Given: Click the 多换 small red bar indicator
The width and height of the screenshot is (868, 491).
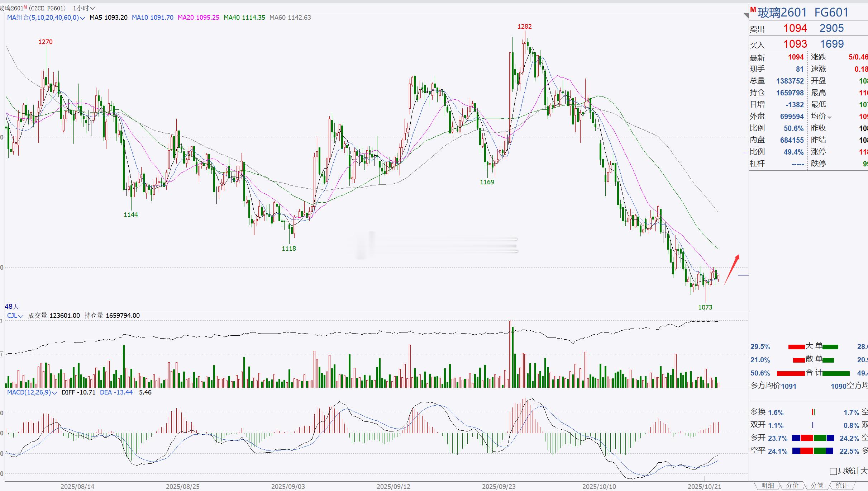Looking at the screenshot, I should point(813,412).
